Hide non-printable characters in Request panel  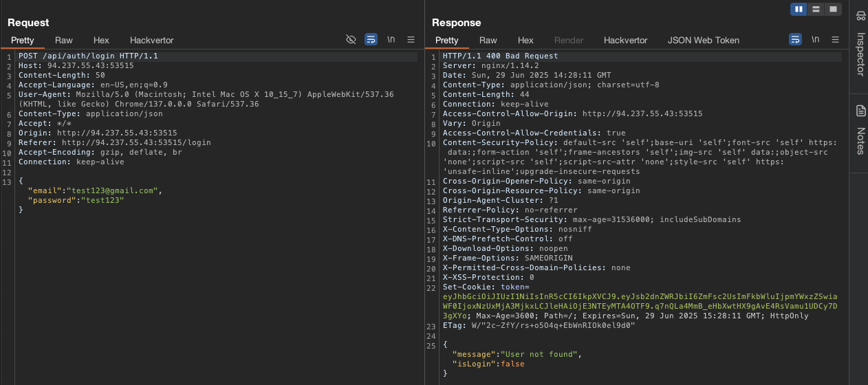coord(351,40)
